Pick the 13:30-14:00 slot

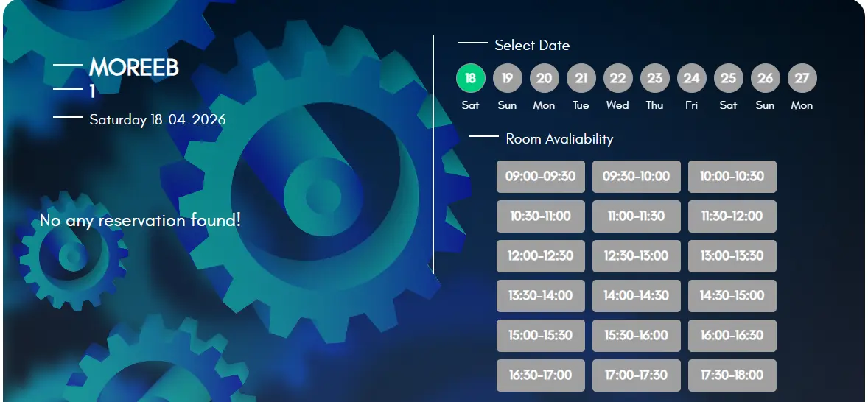click(x=541, y=296)
